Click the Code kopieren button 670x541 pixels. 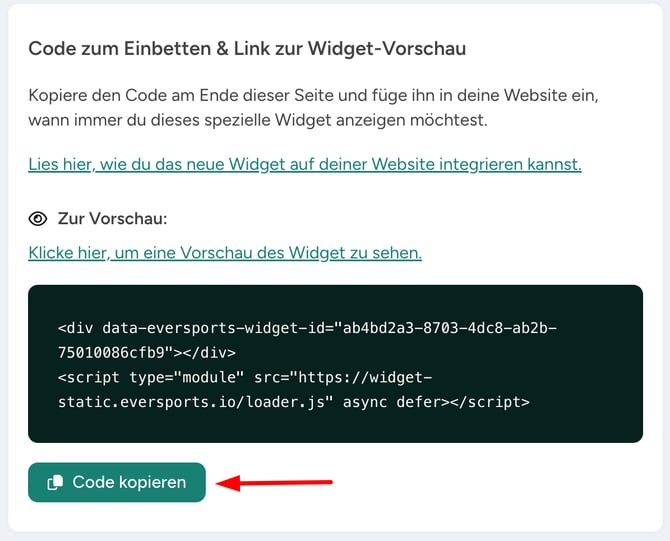117,482
